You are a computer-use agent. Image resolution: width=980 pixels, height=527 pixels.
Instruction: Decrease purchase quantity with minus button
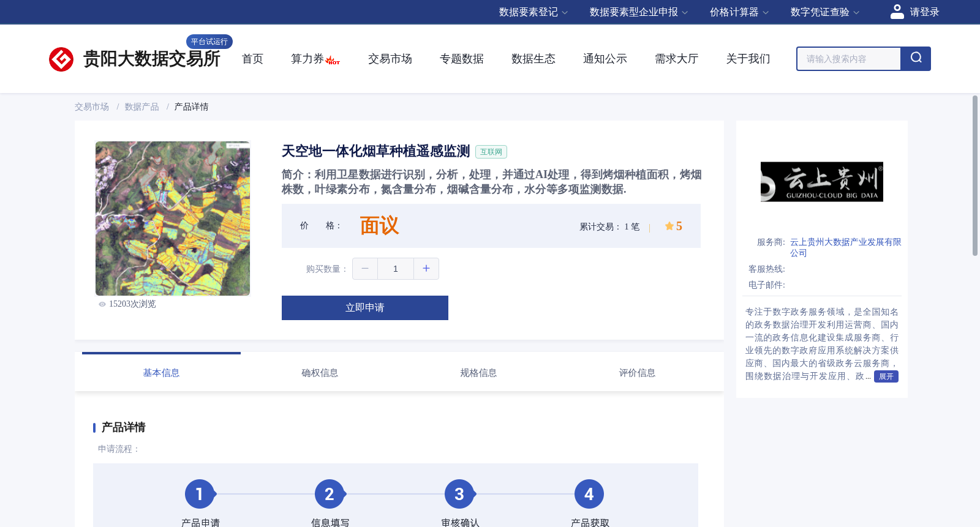point(365,269)
